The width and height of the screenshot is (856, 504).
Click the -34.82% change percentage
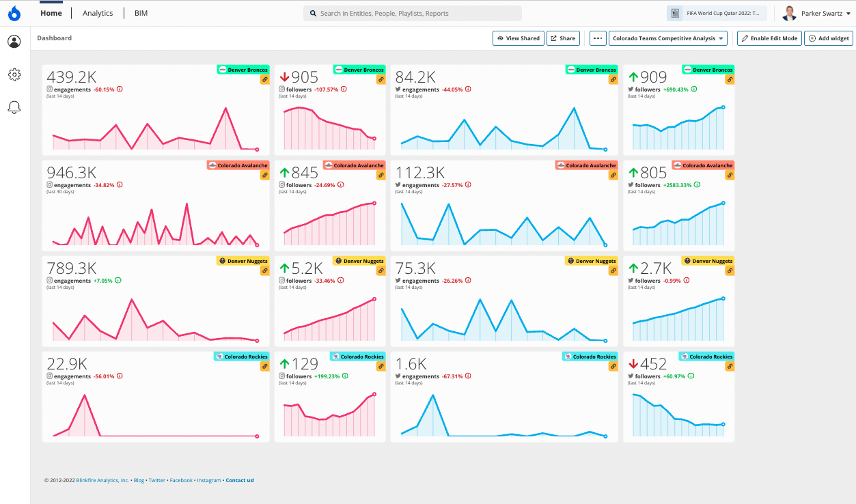pos(105,185)
